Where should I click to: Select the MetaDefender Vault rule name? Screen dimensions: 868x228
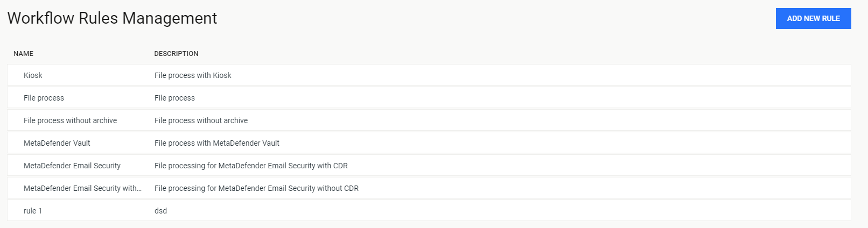pyautogui.click(x=57, y=143)
